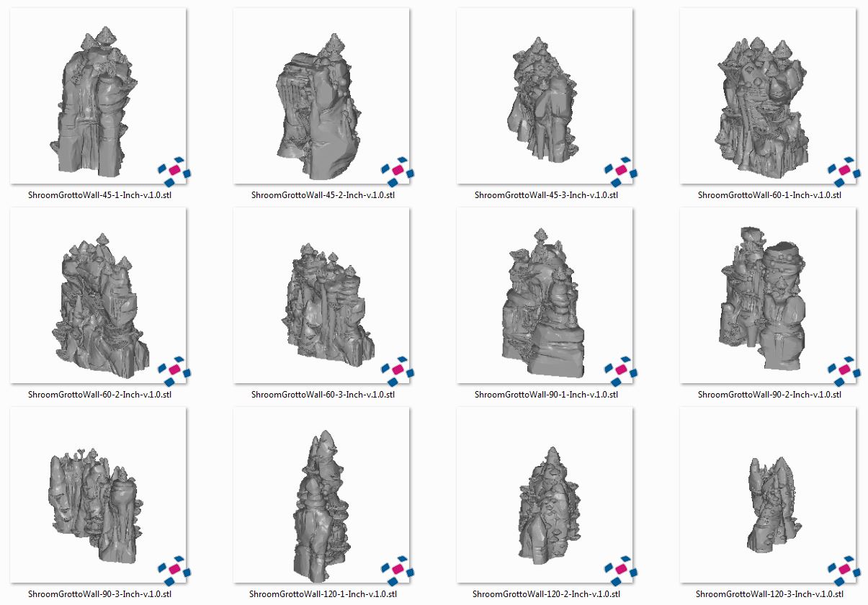Click the app badge icon on ShroomGrottoWall-60-3-Inch thumbnail

(397, 369)
